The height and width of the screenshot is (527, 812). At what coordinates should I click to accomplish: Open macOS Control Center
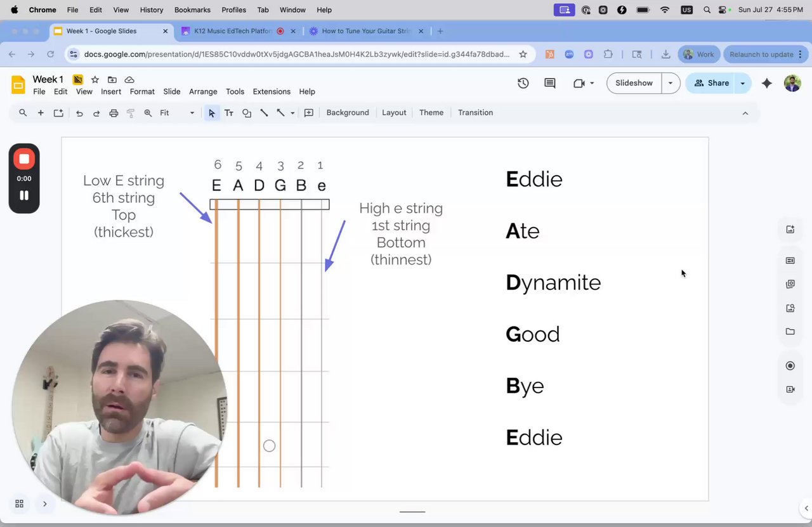click(x=724, y=10)
